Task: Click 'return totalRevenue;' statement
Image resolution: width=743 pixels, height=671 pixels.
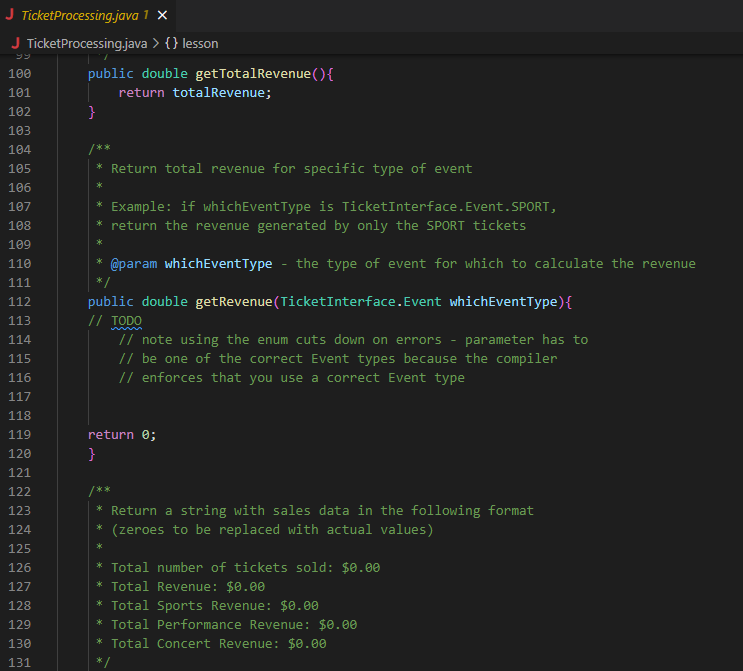Action: point(195,93)
